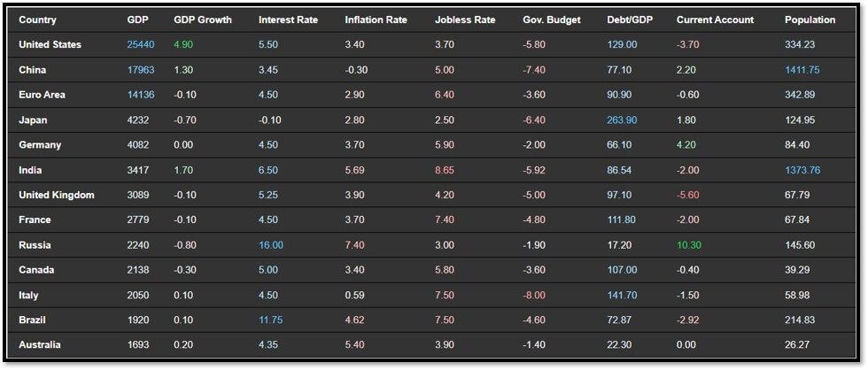
Task: Open the United States country link
Action: point(50,45)
